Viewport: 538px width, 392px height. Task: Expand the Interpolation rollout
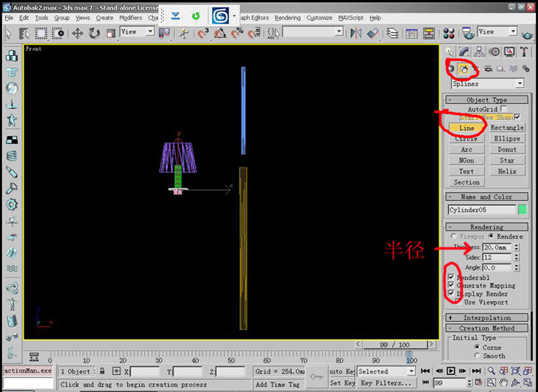click(x=486, y=317)
